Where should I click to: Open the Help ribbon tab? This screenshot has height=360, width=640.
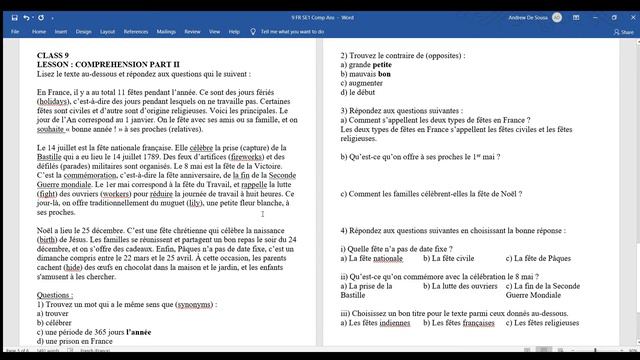pos(234,31)
